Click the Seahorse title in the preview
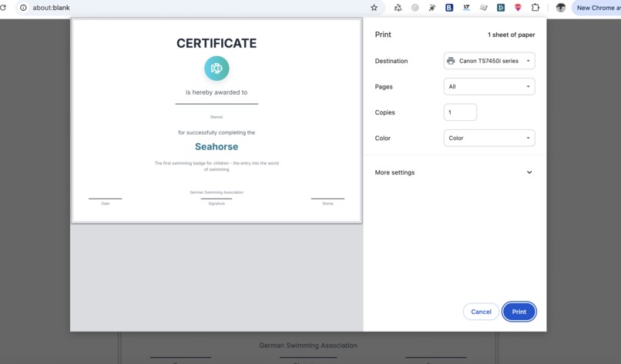621x364 pixels. pyautogui.click(x=217, y=147)
